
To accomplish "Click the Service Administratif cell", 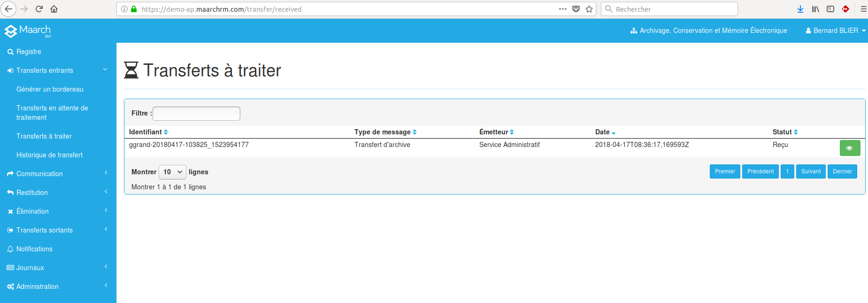I will click(509, 145).
